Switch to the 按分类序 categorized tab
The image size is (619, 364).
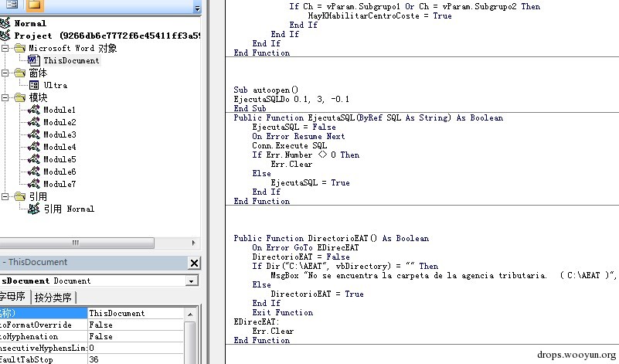click(x=53, y=298)
